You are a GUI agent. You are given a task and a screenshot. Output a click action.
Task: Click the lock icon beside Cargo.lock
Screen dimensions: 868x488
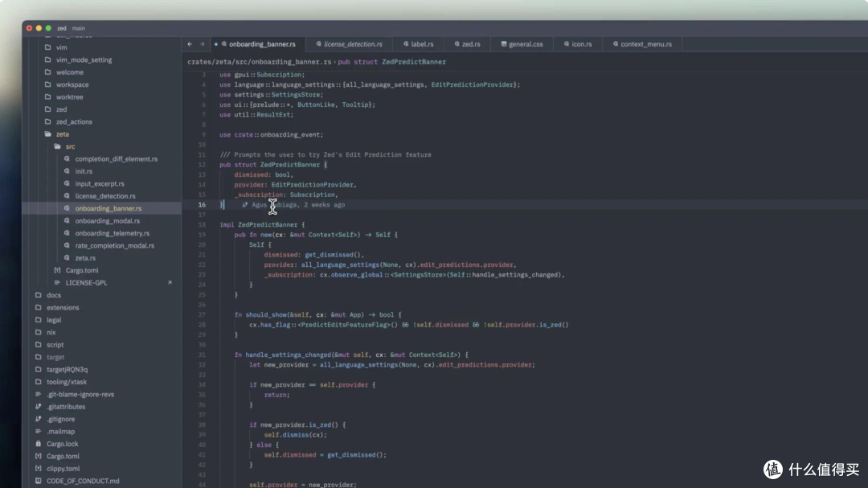pyautogui.click(x=39, y=444)
